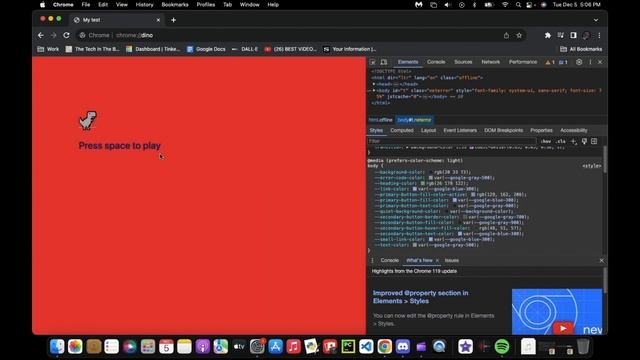Open the Profiles menu in menu bar
The height and width of the screenshot is (360, 640).
pos(206,5)
